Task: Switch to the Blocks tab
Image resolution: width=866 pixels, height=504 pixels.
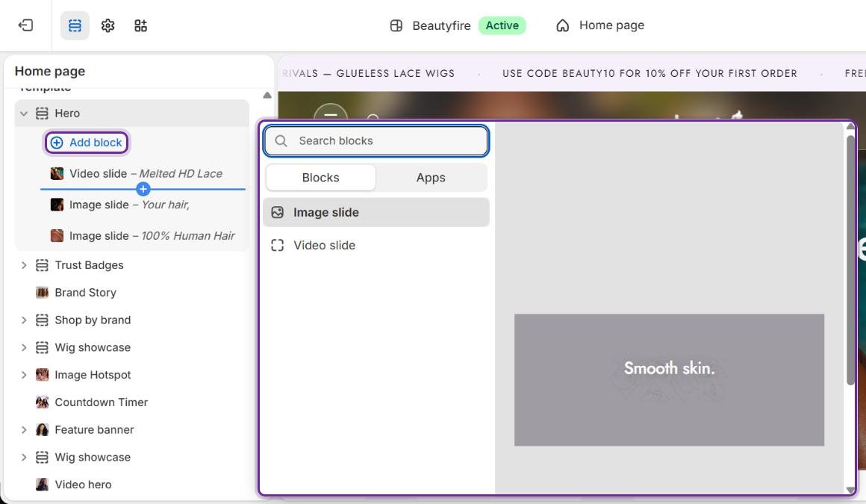Action: tap(320, 178)
